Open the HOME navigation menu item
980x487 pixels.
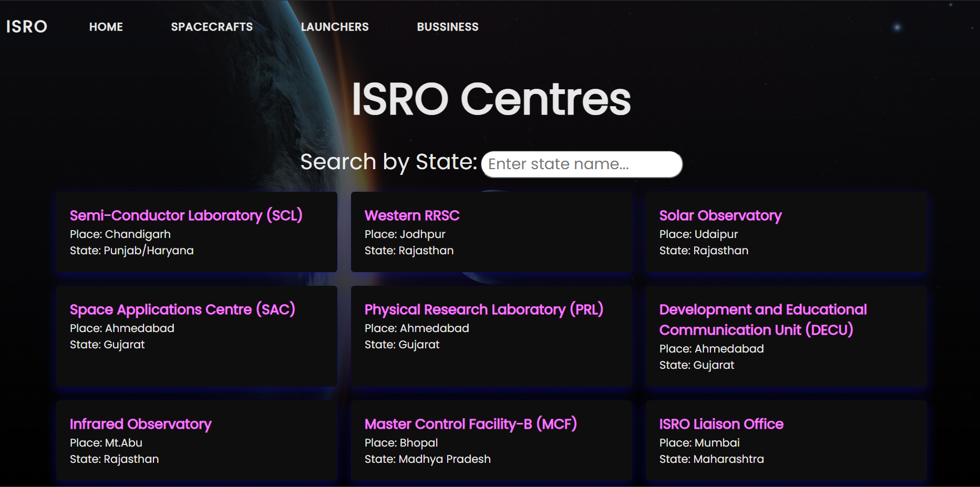click(106, 26)
